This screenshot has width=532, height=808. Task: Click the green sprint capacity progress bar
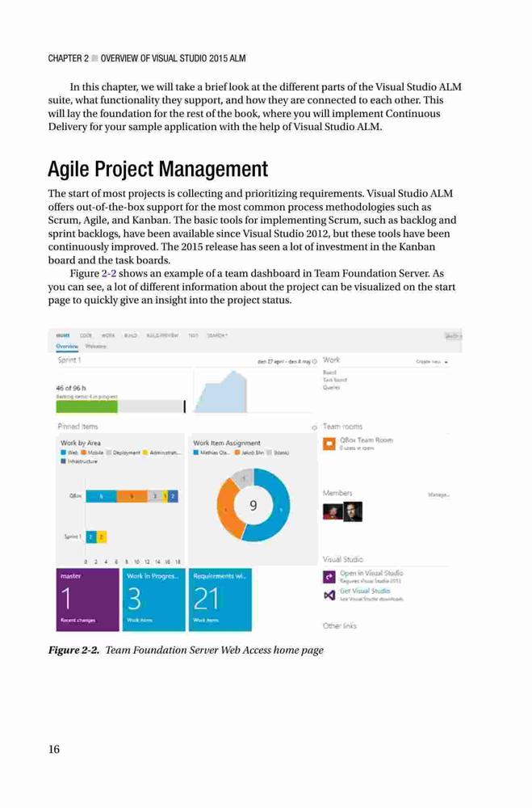86,406
